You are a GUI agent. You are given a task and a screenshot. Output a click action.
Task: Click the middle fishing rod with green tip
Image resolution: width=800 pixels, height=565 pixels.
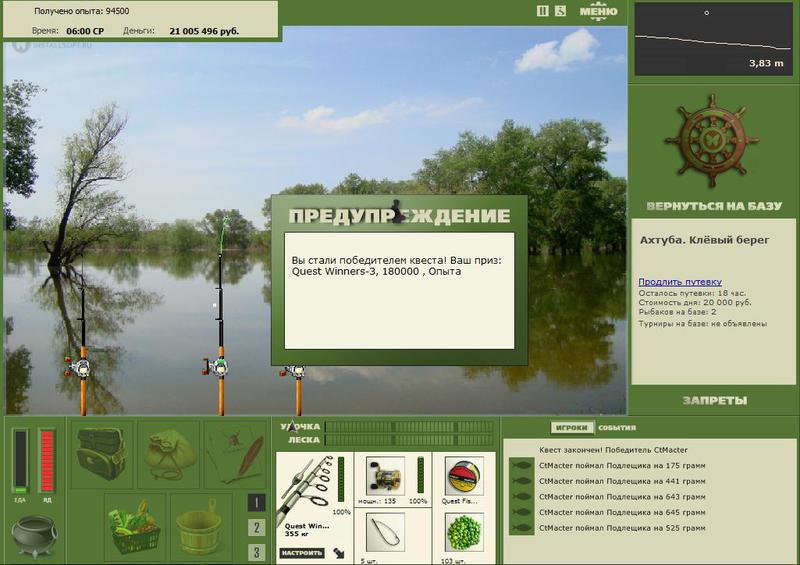pyautogui.click(x=221, y=316)
